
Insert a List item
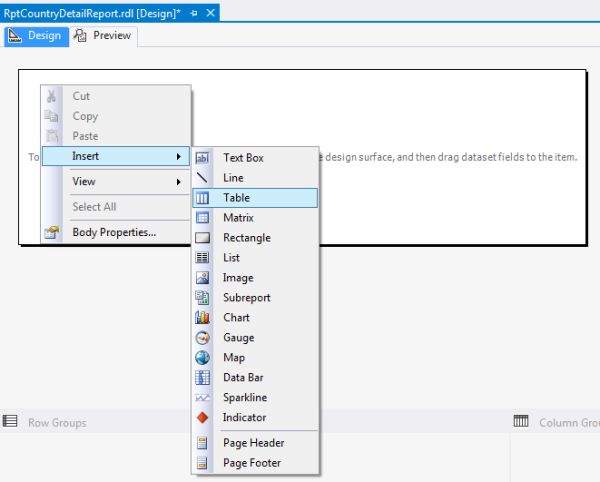click(255, 257)
